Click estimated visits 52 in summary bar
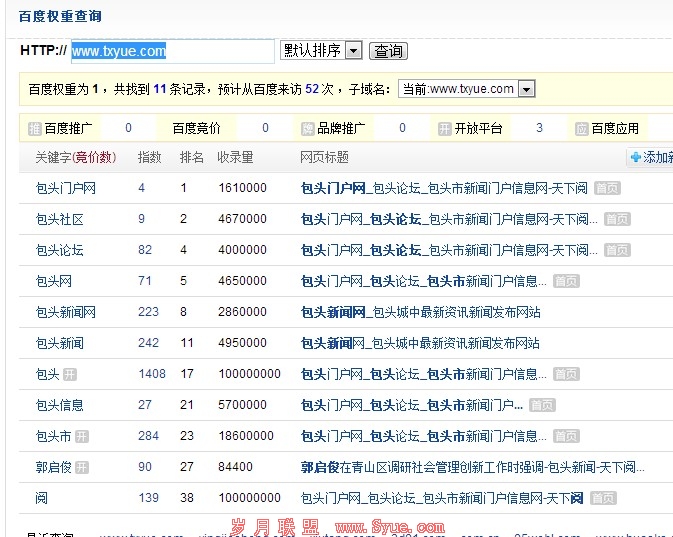 [312, 89]
